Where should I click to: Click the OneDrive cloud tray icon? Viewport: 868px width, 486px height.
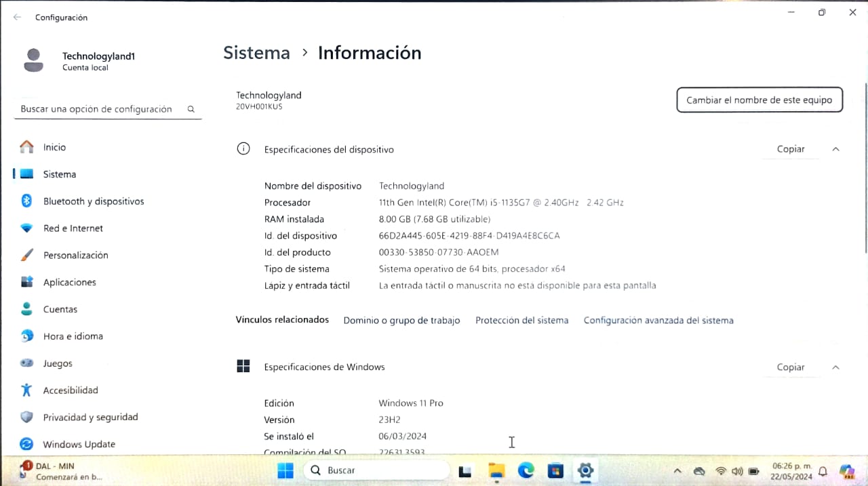click(x=699, y=471)
